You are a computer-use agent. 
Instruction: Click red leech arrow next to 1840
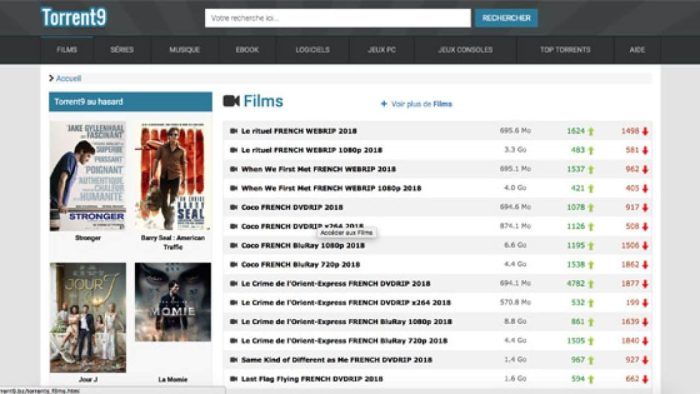pos(645,341)
